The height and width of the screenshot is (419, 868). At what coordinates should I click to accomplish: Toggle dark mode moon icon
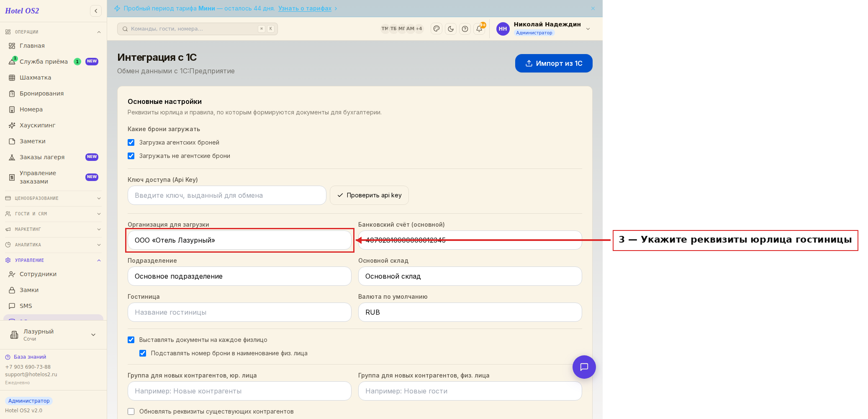tap(451, 29)
